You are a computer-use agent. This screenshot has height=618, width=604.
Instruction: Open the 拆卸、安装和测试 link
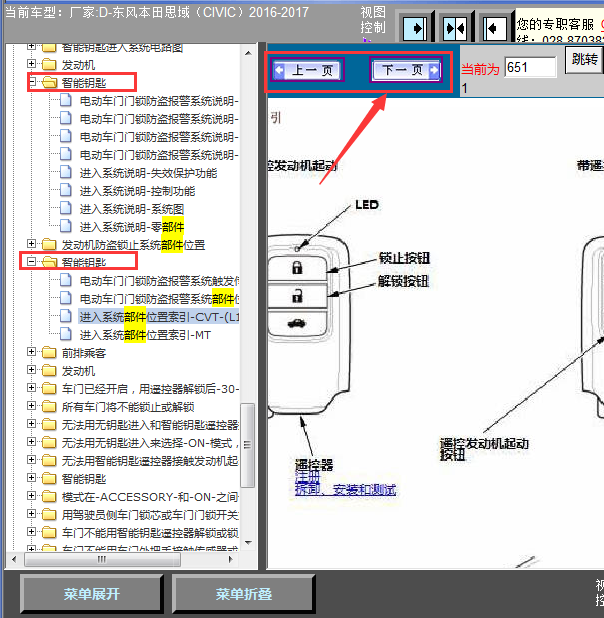click(345, 490)
